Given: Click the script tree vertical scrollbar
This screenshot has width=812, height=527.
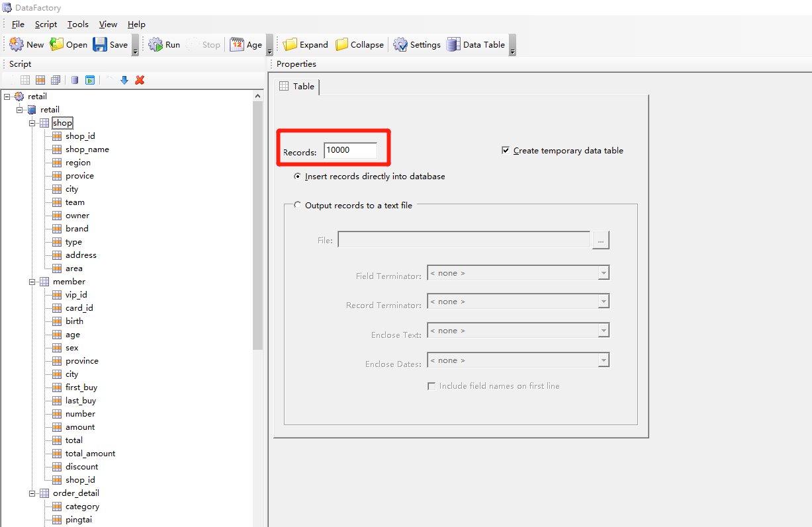Looking at the screenshot, I should (x=258, y=225).
